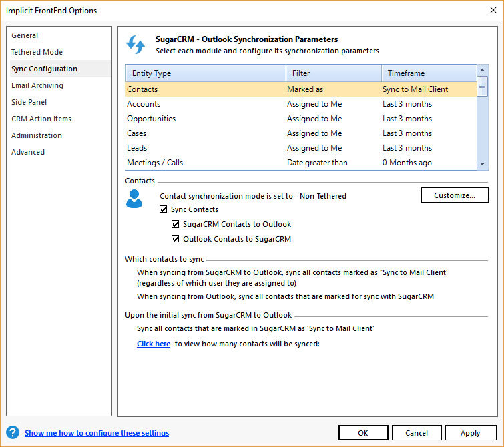
Task: Click the SugarCRM sync arrows icon
Action: [136, 45]
